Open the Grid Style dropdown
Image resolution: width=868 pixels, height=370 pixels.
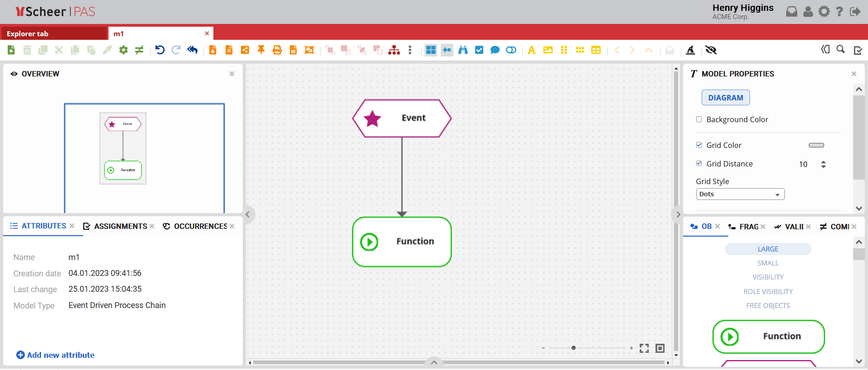click(740, 194)
